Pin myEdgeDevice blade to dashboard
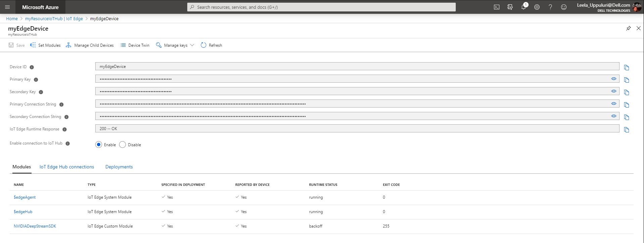Screen dimensions: 644x243 [x=629, y=28]
